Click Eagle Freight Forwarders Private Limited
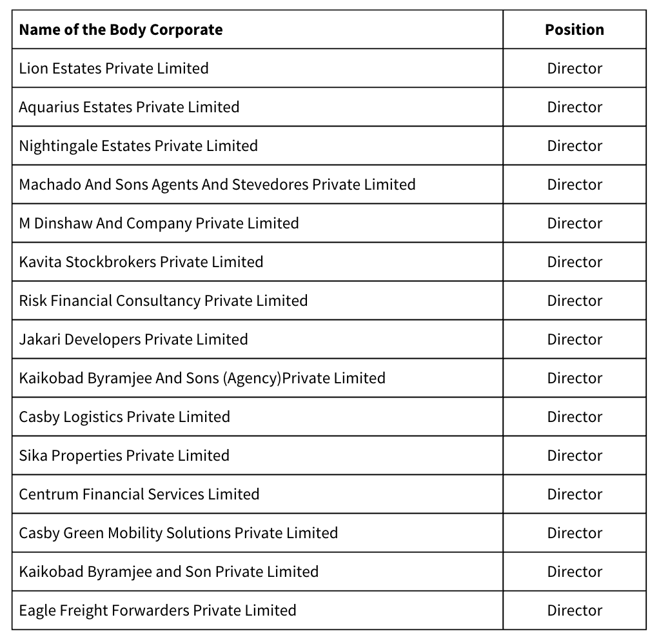Viewport: 659px width, 644px height. (157, 610)
